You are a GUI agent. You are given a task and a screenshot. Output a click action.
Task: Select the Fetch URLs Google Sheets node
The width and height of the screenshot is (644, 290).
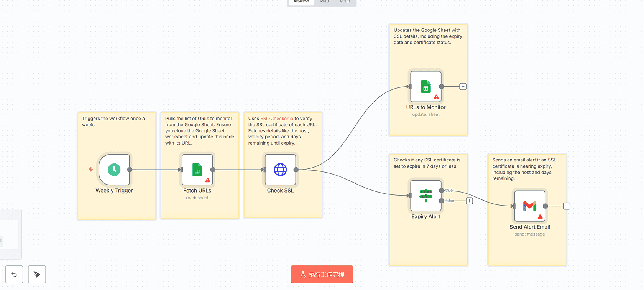coord(197,170)
